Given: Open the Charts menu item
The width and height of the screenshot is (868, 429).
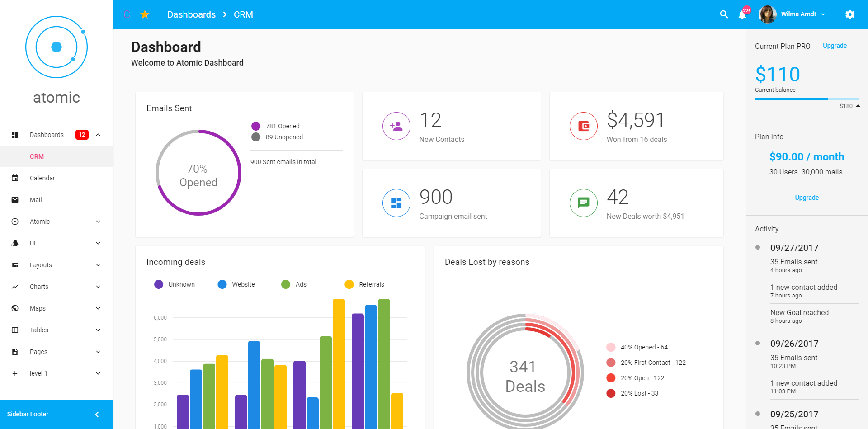Looking at the screenshot, I should point(57,287).
